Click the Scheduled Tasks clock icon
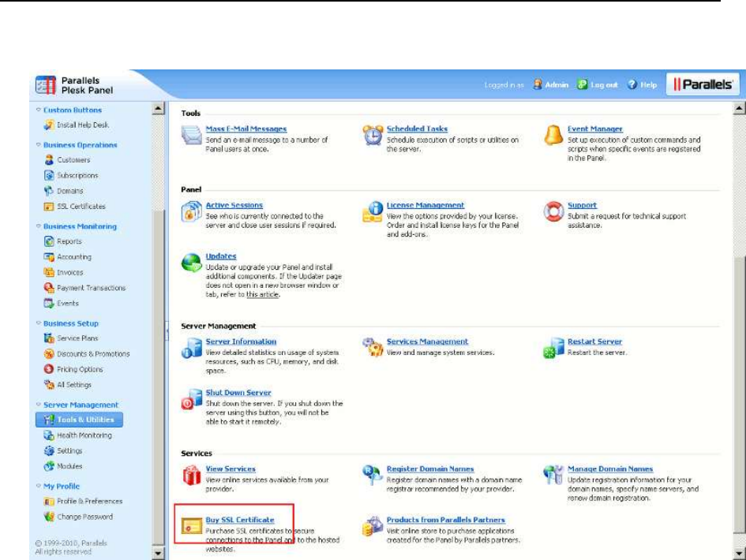The width and height of the screenshot is (746, 560). (x=373, y=135)
